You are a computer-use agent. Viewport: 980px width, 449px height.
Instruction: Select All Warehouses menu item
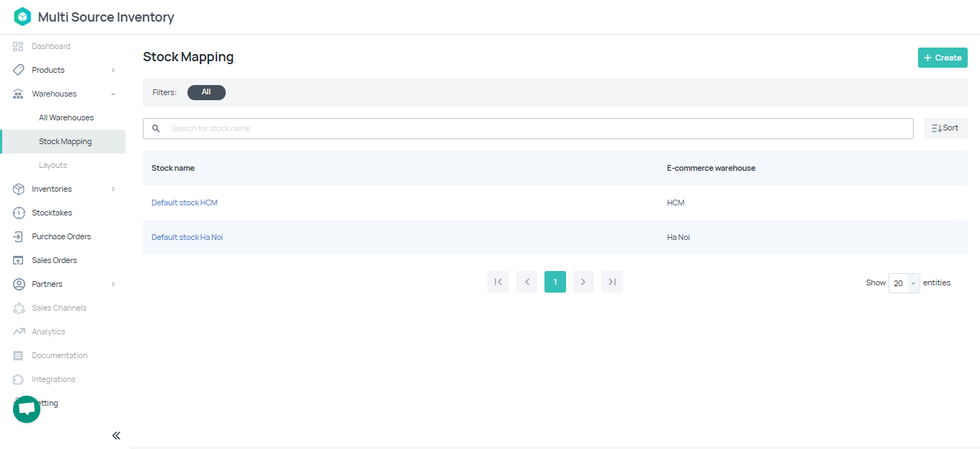pos(66,117)
